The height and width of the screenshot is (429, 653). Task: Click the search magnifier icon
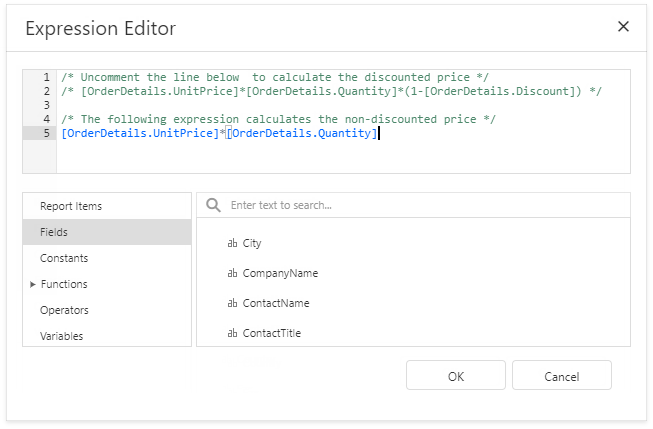point(213,205)
